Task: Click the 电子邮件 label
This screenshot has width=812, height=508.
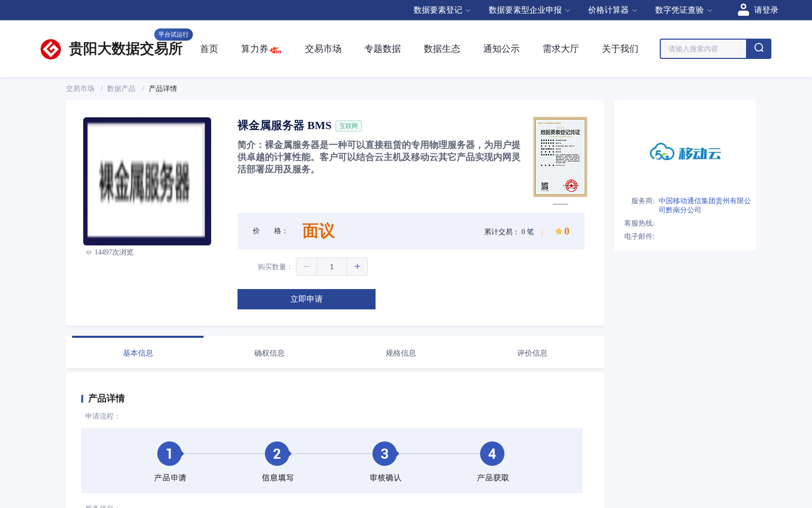Action: (639, 236)
